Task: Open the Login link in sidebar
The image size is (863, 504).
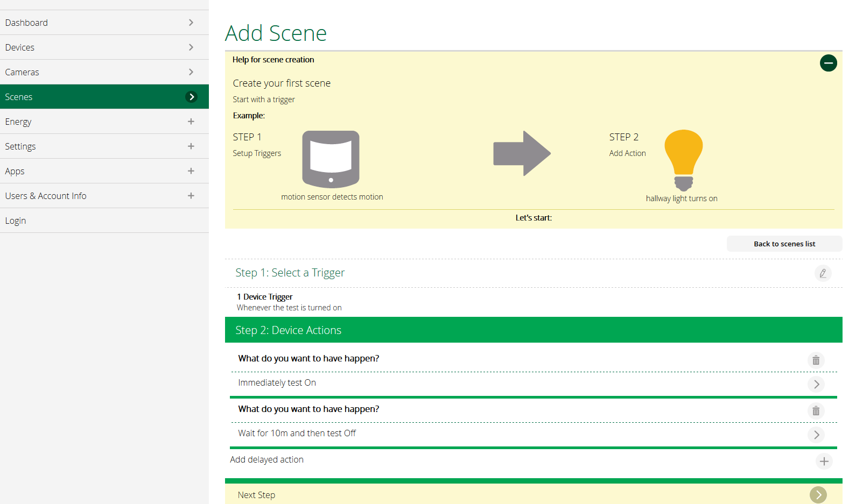Action: point(104,221)
